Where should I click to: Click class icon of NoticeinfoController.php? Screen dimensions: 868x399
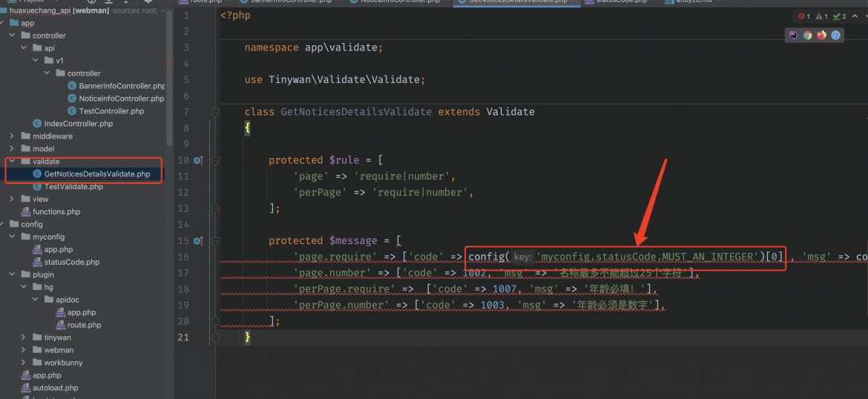click(x=71, y=99)
